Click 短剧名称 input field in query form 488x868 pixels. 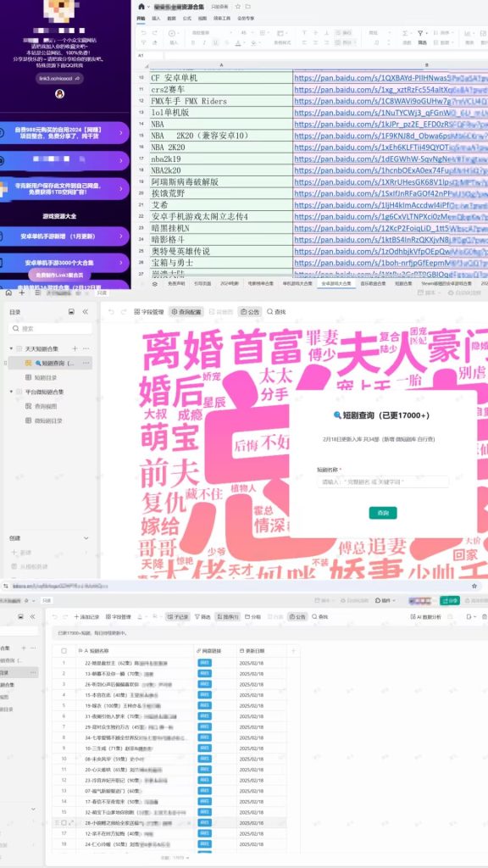pos(383,481)
